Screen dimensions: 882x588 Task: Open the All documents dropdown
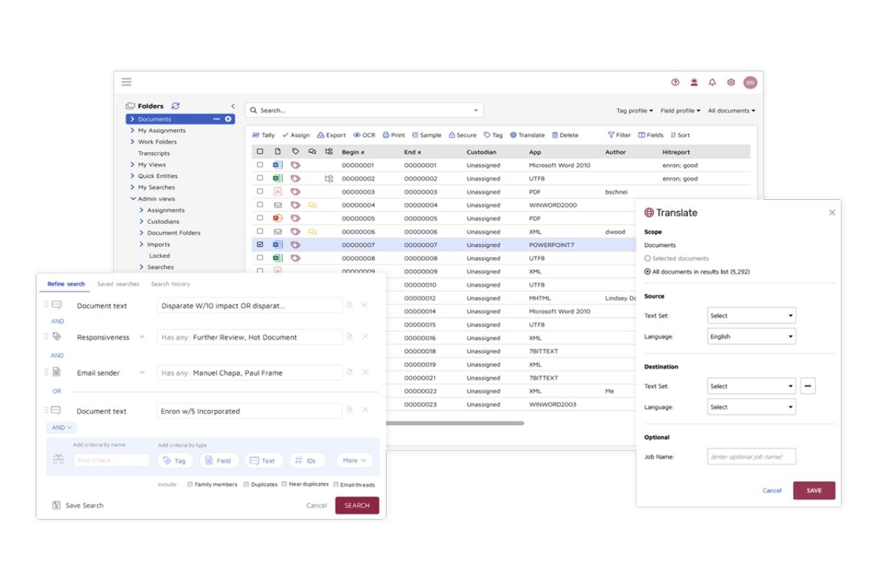(731, 111)
